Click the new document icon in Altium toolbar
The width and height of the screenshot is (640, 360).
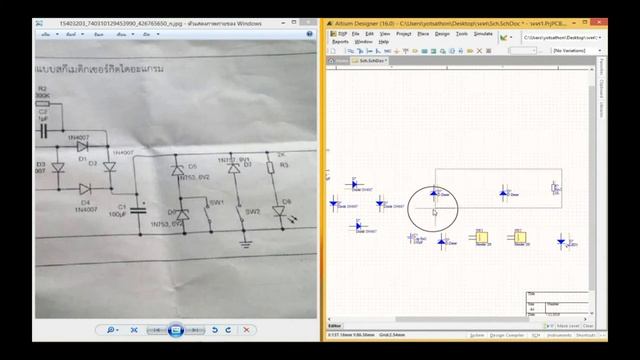[333, 51]
